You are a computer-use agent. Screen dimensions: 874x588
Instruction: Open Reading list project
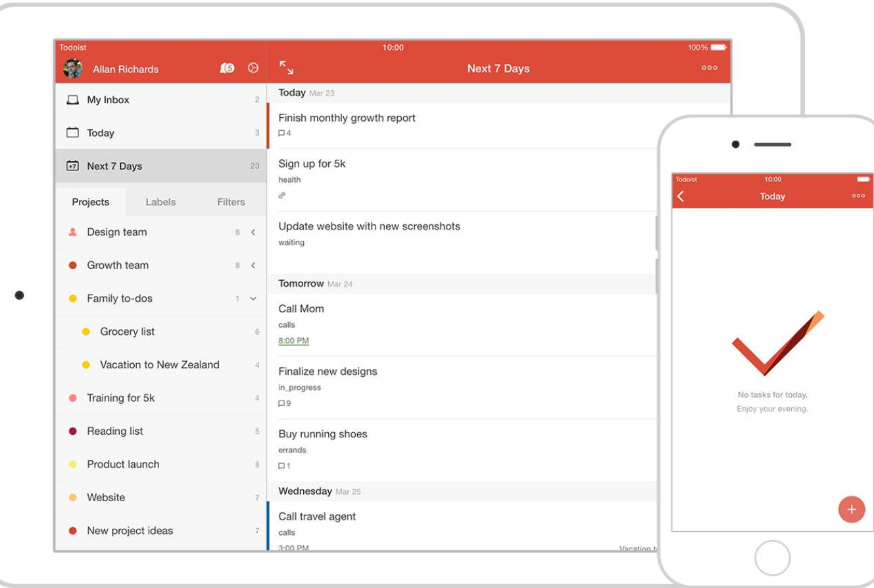[161, 431]
